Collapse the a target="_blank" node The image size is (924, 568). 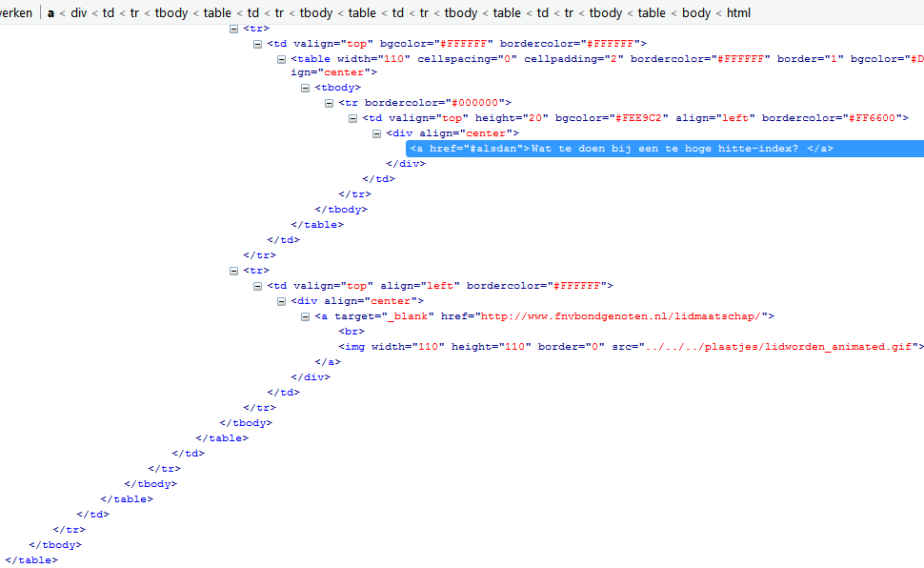point(305,316)
